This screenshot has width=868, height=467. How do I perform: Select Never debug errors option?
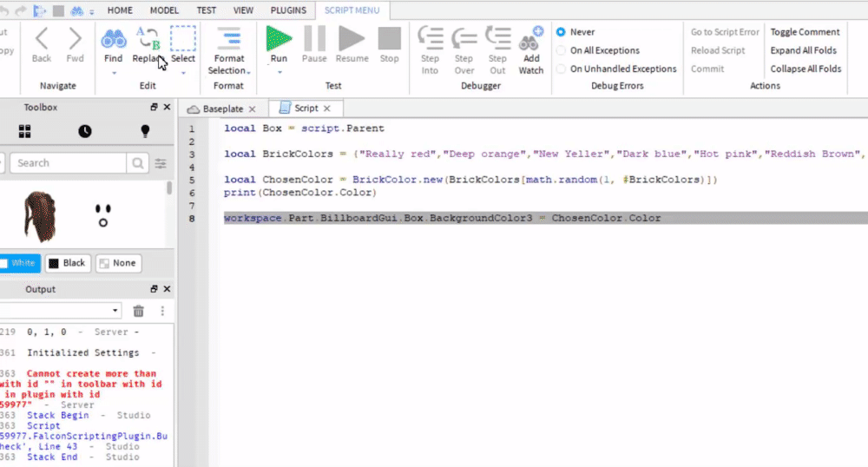[561, 32]
